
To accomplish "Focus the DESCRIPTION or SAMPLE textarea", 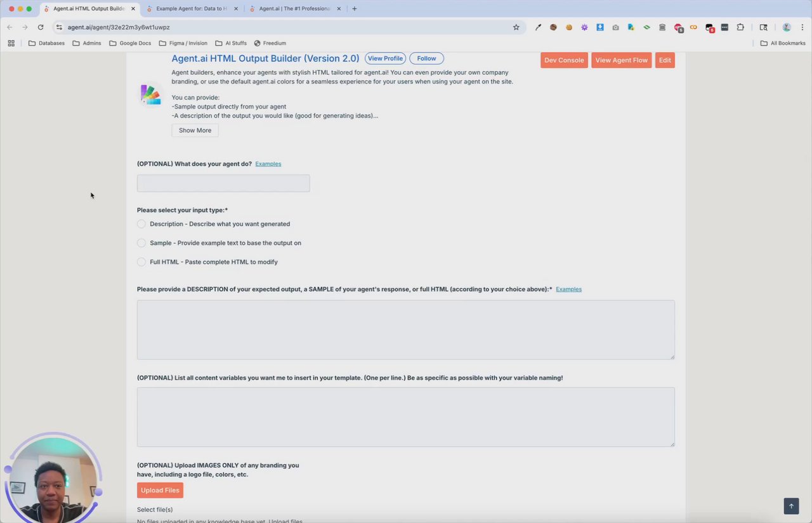I will point(406,330).
